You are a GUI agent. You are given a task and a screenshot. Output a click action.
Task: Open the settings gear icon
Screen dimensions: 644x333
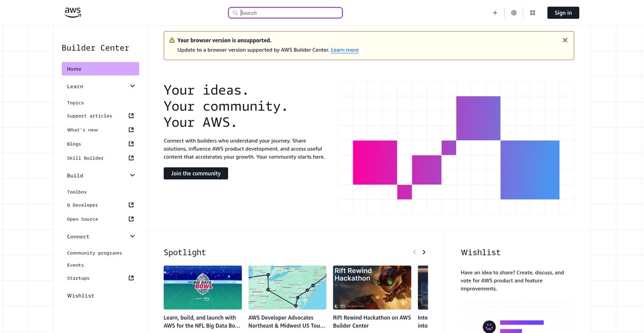[514, 13]
